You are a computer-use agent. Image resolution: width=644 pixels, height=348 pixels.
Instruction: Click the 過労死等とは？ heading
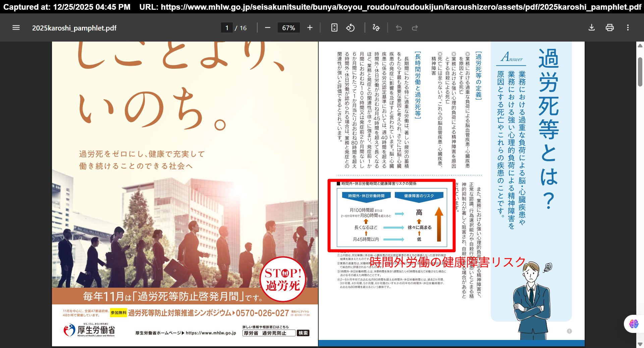(549, 128)
